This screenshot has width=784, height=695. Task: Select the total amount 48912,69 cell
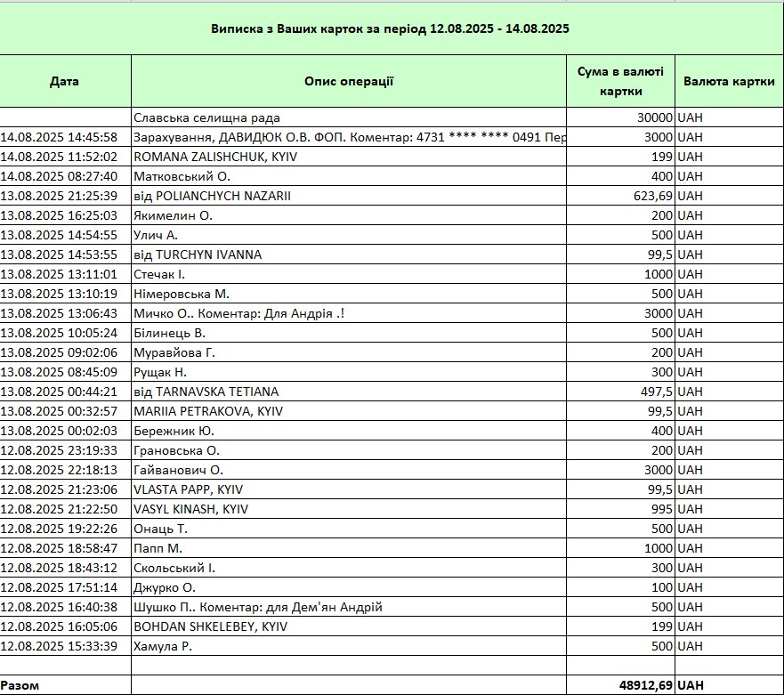pyautogui.click(x=620, y=685)
